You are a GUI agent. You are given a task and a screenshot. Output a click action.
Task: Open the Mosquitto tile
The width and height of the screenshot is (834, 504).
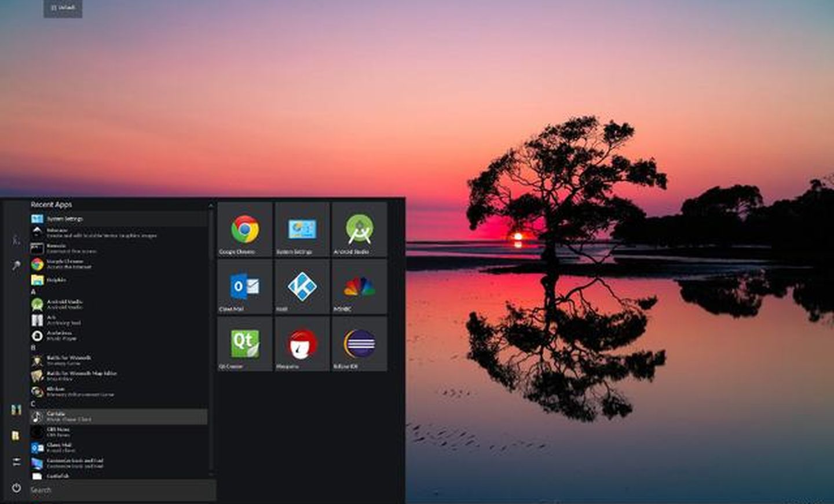tap(301, 345)
